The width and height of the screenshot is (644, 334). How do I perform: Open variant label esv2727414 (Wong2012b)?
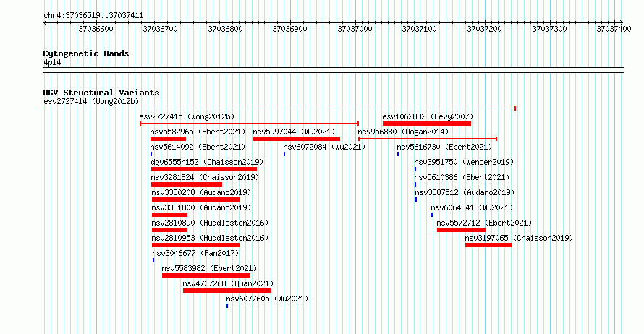[91, 101]
